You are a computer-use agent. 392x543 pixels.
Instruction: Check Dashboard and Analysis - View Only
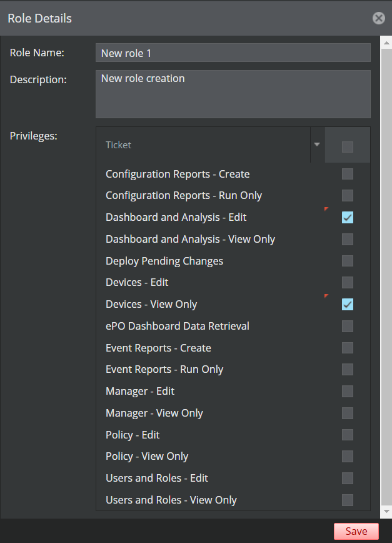pos(348,240)
